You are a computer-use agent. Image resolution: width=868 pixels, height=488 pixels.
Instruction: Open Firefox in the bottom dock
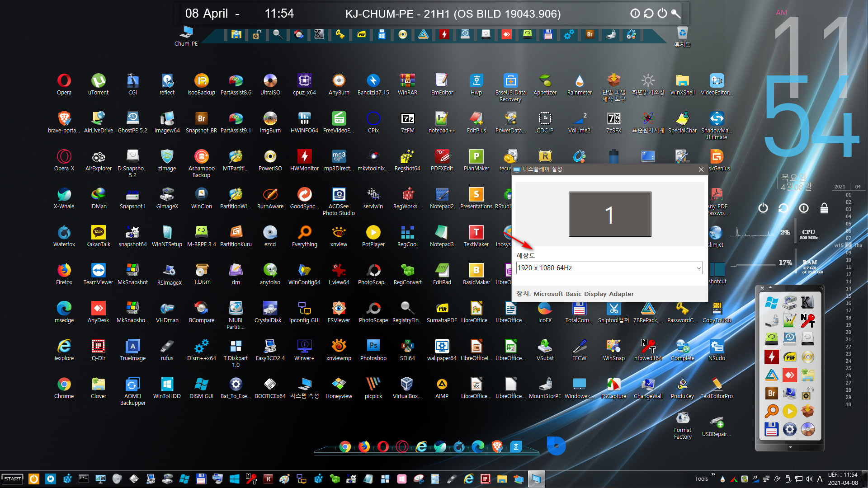(364, 446)
